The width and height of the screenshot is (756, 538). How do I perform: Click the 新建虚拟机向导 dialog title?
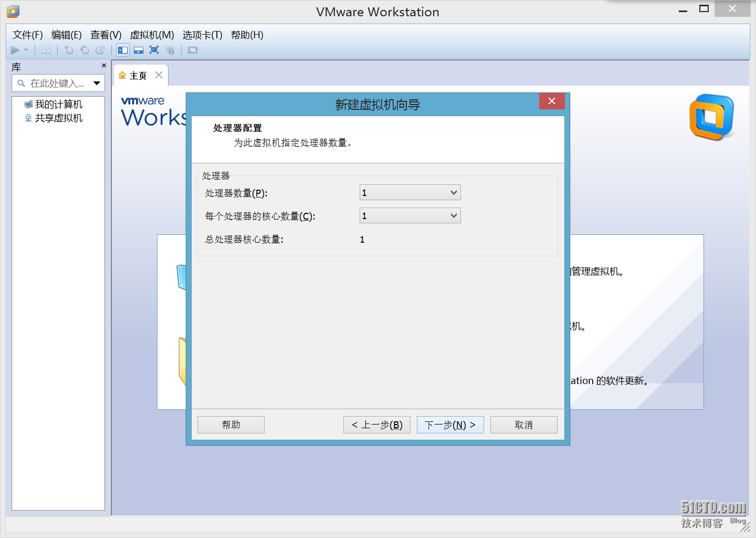[x=377, y=105]
